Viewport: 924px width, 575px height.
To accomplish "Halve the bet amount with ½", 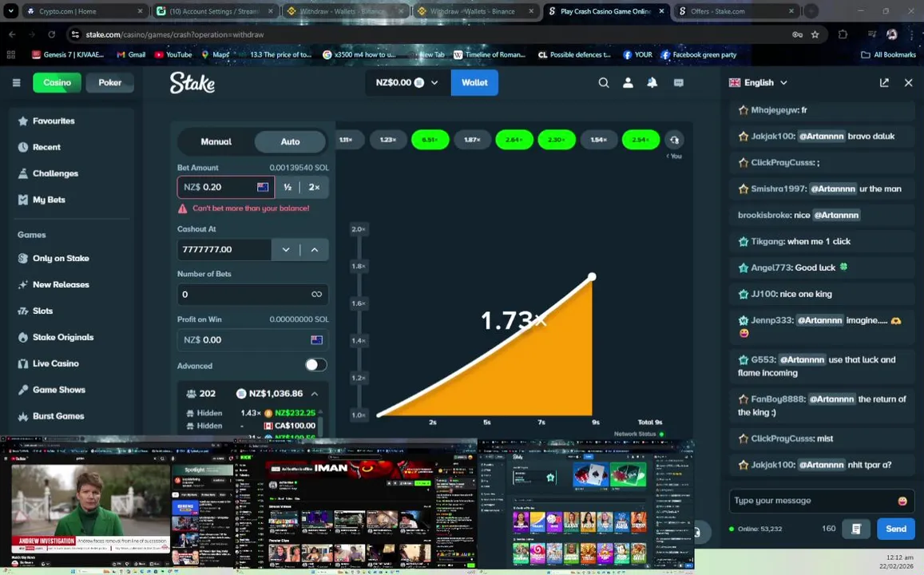I will pyautogui.click(x=288, y=187).
